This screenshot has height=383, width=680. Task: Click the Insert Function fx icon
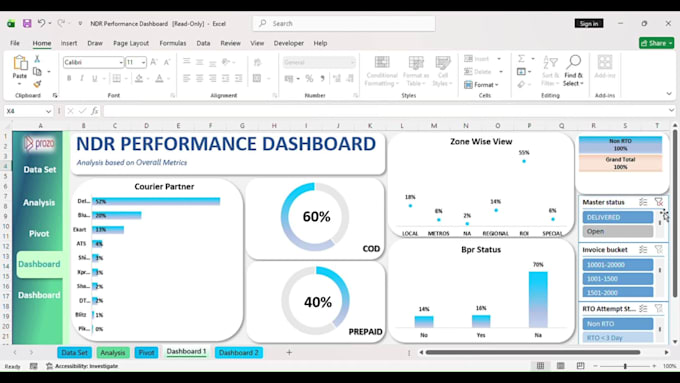click(95, 111)
